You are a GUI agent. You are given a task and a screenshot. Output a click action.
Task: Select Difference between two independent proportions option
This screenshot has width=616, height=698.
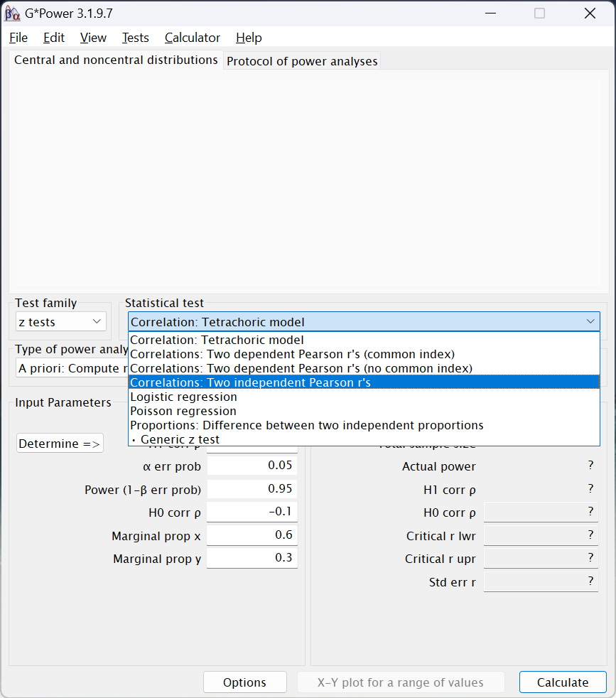point(364,425)
